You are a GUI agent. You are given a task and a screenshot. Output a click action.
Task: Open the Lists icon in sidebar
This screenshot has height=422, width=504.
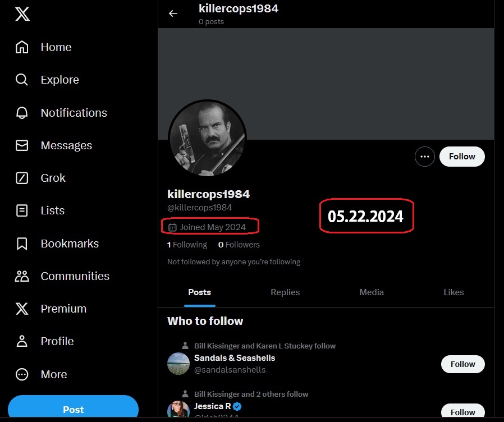pos(22,210)
